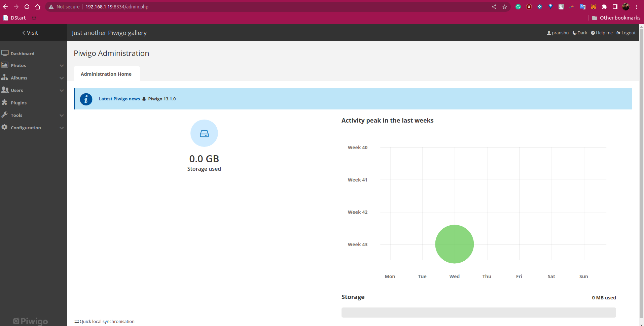644x326 pixels.
Task: Expand the Photos menu chevron
Action: [x=62, y=66]
